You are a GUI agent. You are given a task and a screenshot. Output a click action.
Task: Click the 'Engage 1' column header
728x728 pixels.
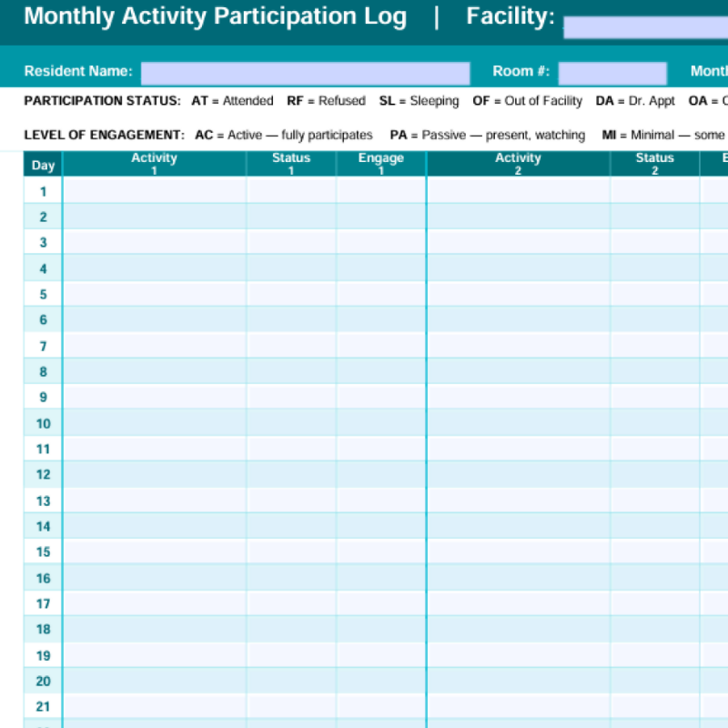(x=380, y=164)
